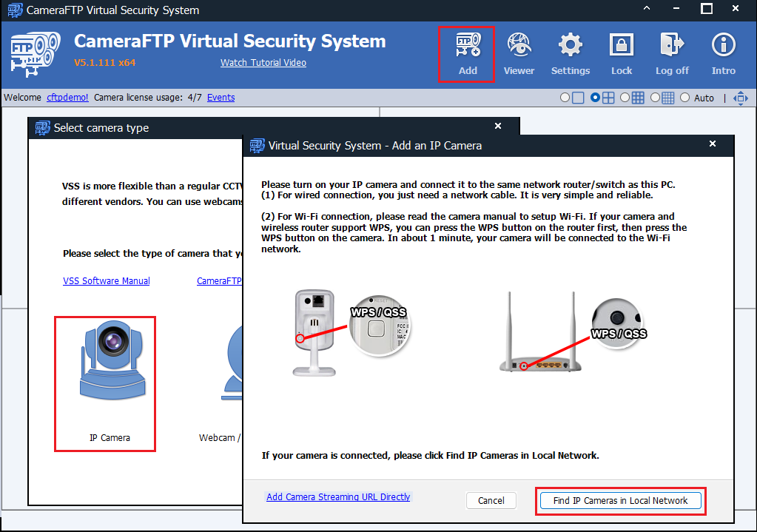The image size is (757, 532).
Task: Click the Events link
Action: pos(221,98)
